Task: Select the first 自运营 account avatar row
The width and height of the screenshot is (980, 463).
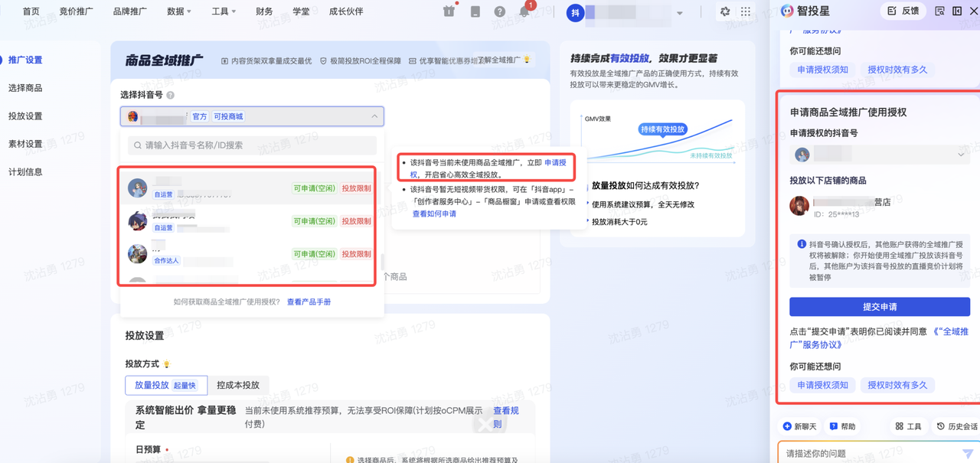Action: tap(250, 188)
